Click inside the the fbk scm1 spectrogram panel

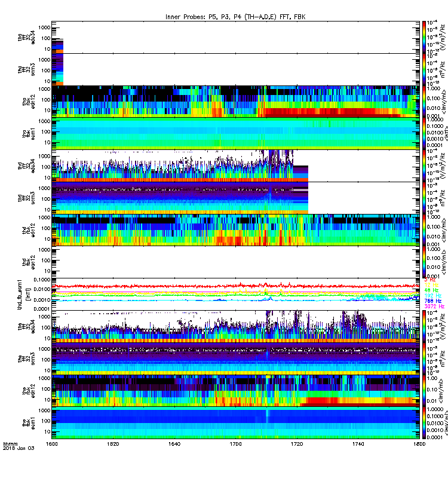235,422
